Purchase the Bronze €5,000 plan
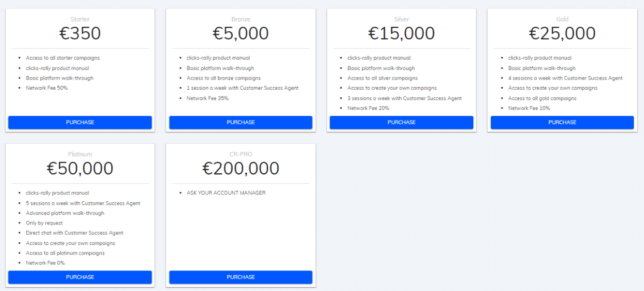The height and width of the screenshot is (291, 644). (241, 122)
